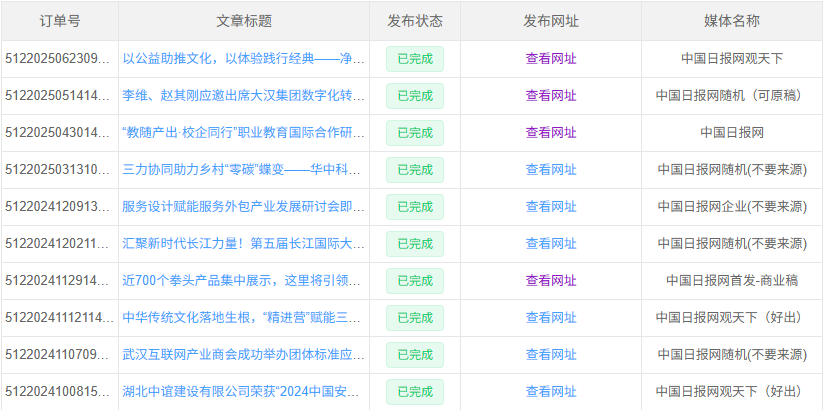Click 中国日报网随机(不要来源) in order 5122025031310 row
The width and height of the screenshot is (823, 410).
732,170
